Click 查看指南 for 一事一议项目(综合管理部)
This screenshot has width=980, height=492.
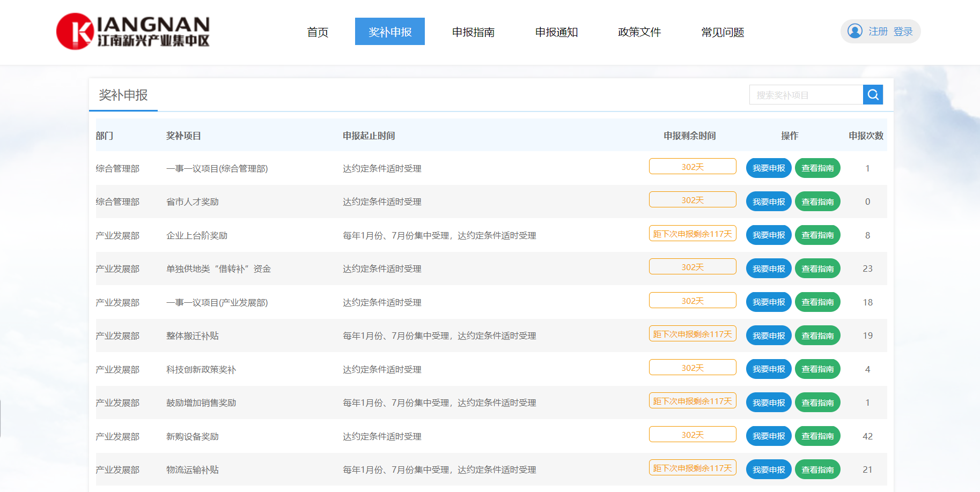[x=817, y=168]
